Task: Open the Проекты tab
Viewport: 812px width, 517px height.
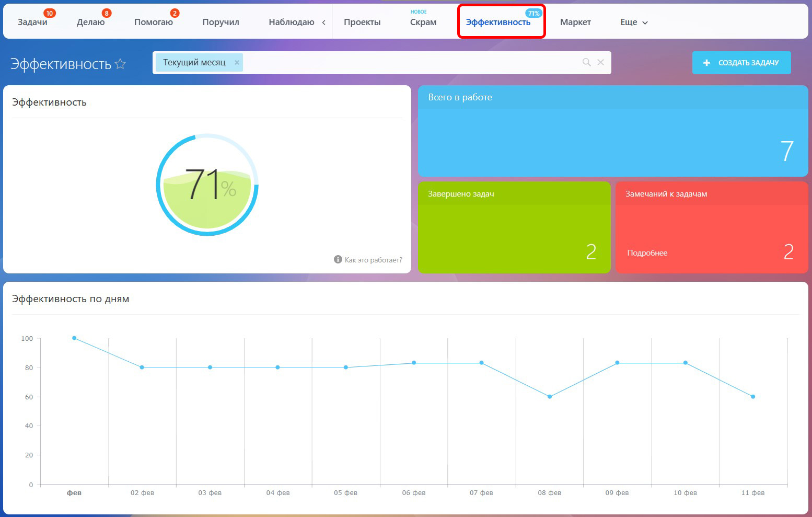Action: [362, 22]
